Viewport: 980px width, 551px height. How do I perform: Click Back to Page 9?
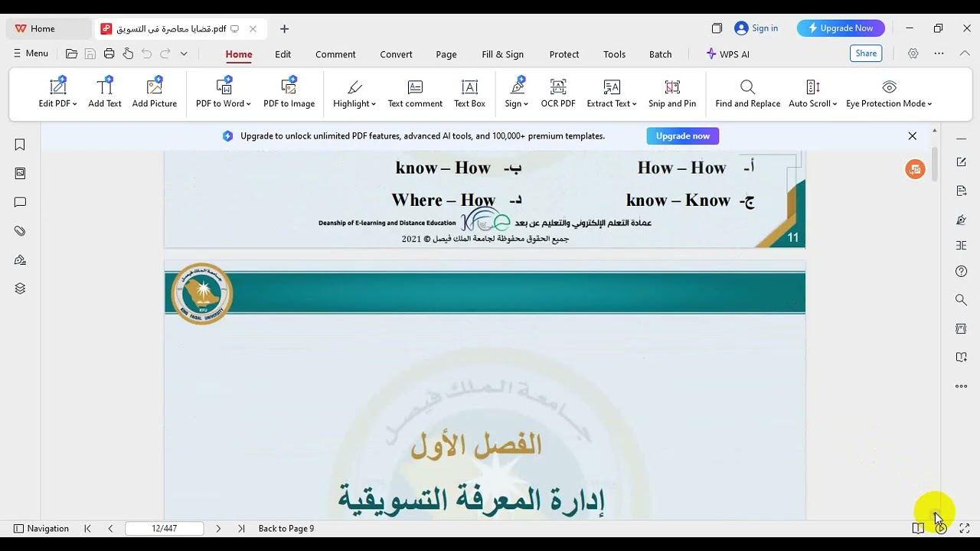286,529
